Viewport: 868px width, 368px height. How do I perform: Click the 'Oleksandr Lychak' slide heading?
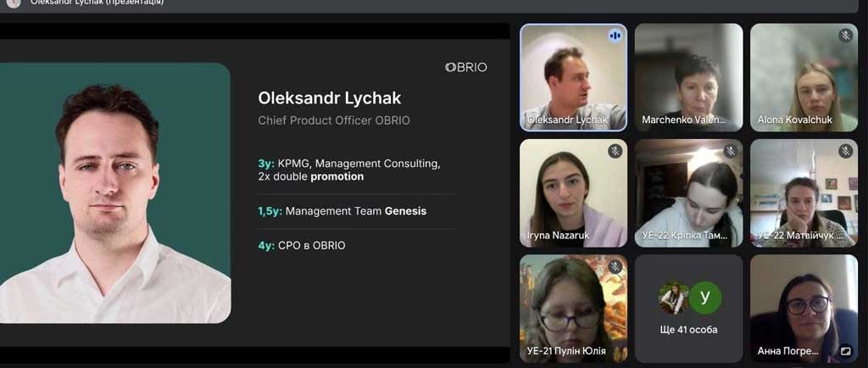[x=330, y=98]
